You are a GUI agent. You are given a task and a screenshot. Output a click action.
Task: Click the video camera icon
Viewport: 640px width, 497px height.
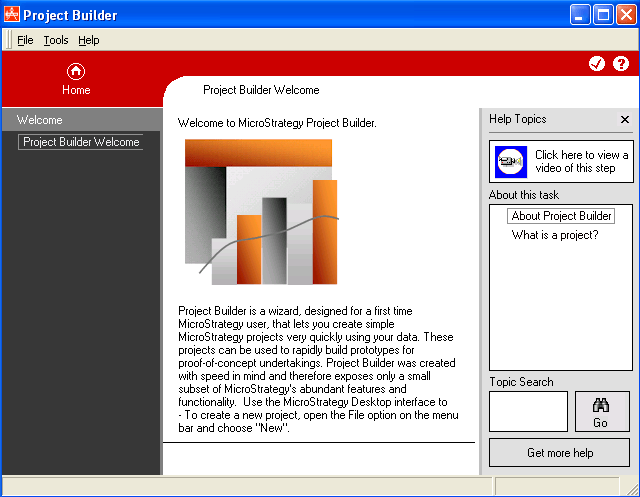click(x=511, y=162)
